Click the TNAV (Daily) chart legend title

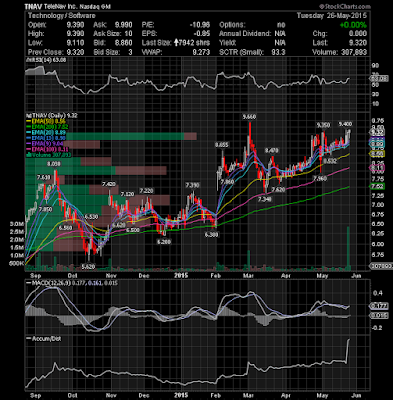[52, 116]
